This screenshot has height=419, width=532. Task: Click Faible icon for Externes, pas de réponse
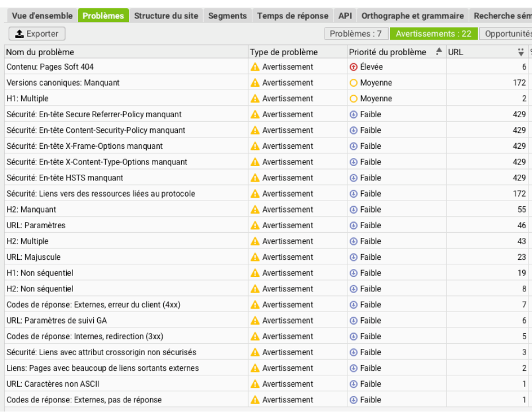pos(353,399)
